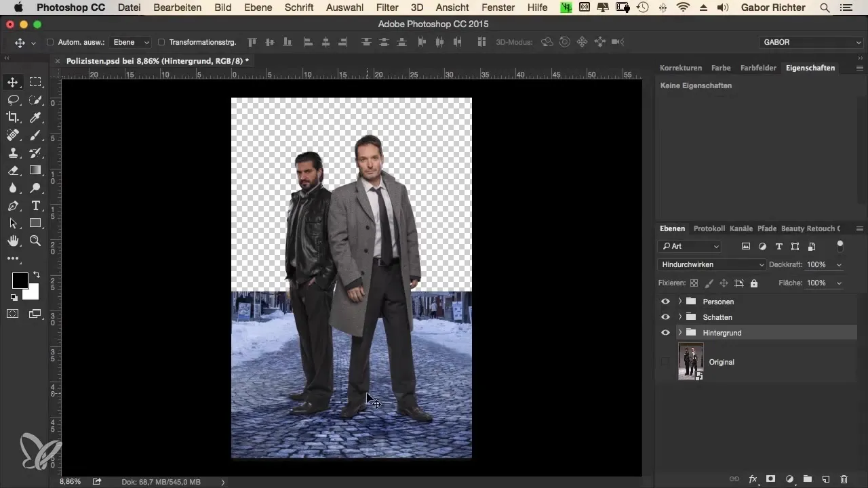Open the Spotlight search
Viewport: 868px width, 488px height.
(825, 8)
